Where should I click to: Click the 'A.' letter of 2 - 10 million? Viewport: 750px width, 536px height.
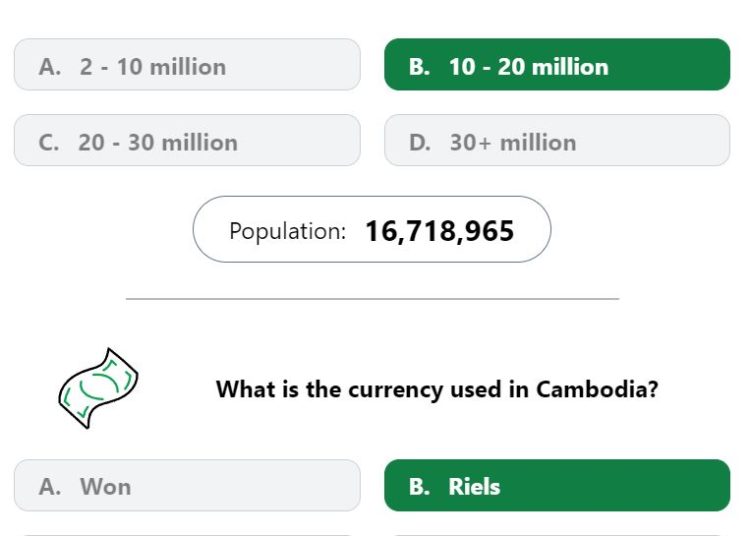[50, 67]
